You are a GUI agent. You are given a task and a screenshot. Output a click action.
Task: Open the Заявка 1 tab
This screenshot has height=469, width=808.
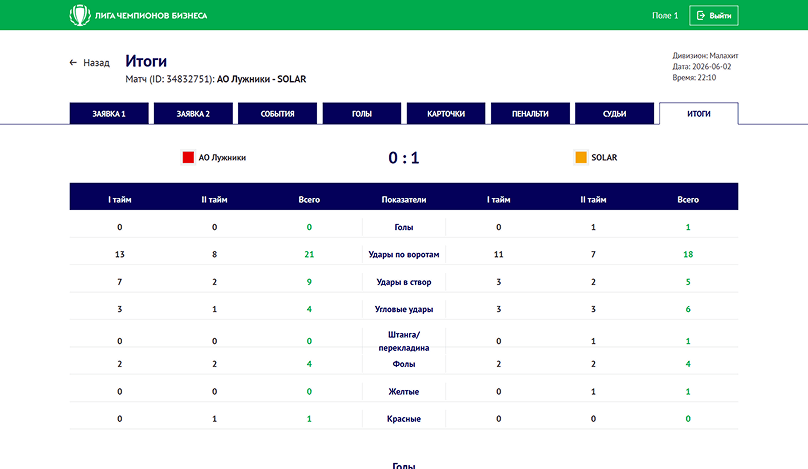click(x=109, y=114)
